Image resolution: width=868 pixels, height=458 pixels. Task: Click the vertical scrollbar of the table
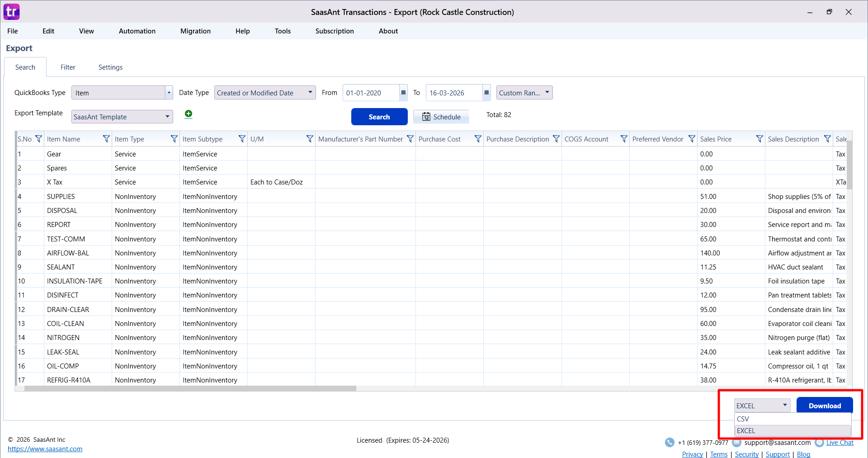[849, 165]
